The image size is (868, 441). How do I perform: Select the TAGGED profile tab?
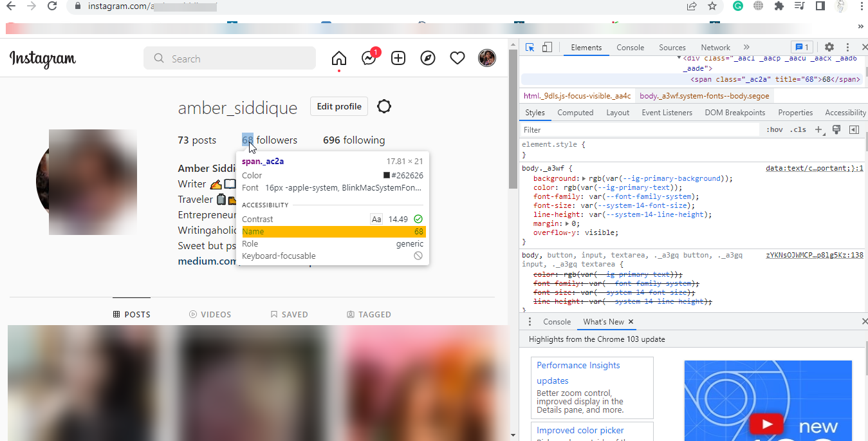coord(369,314)
